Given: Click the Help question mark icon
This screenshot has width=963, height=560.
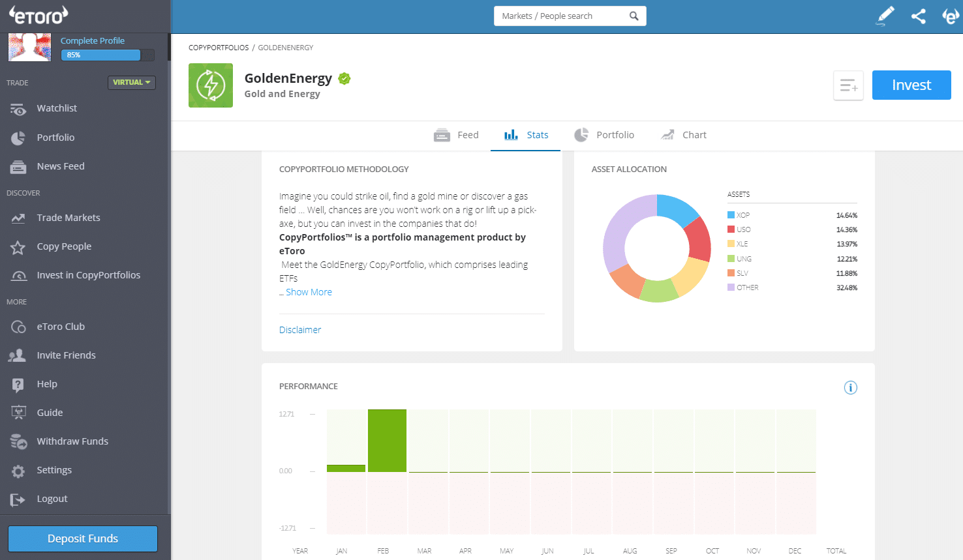Looking at the screenshot, I should pyautogui.click(x=18, y=385).
